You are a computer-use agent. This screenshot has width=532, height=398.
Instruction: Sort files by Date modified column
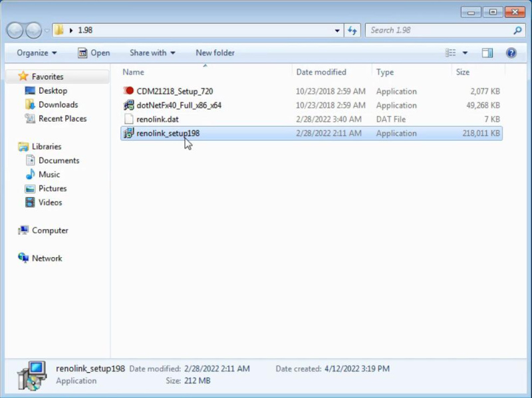(x=321, y=72)
